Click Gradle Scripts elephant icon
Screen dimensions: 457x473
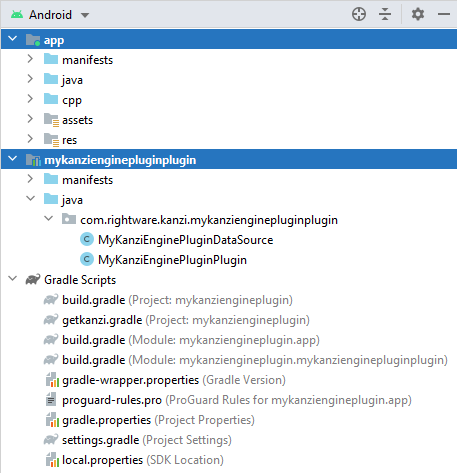pyautogui.click(x=33, y=279)
